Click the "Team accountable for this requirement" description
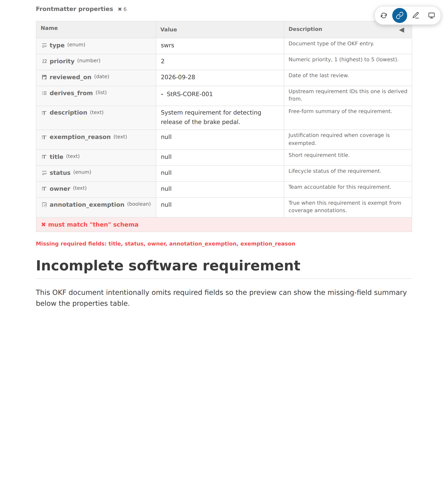The width and height of the screenshot is (448, 498). click(x=340, y=187)
